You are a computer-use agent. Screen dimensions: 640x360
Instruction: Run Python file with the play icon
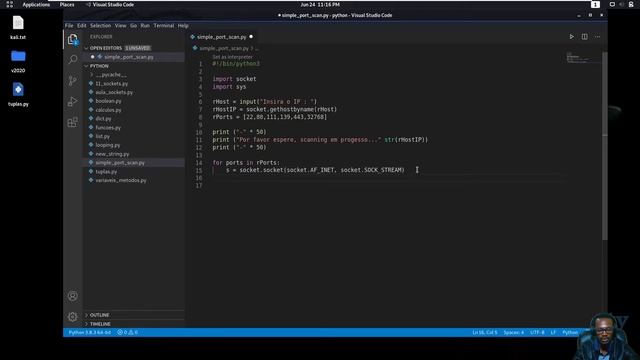click(571, 37)
